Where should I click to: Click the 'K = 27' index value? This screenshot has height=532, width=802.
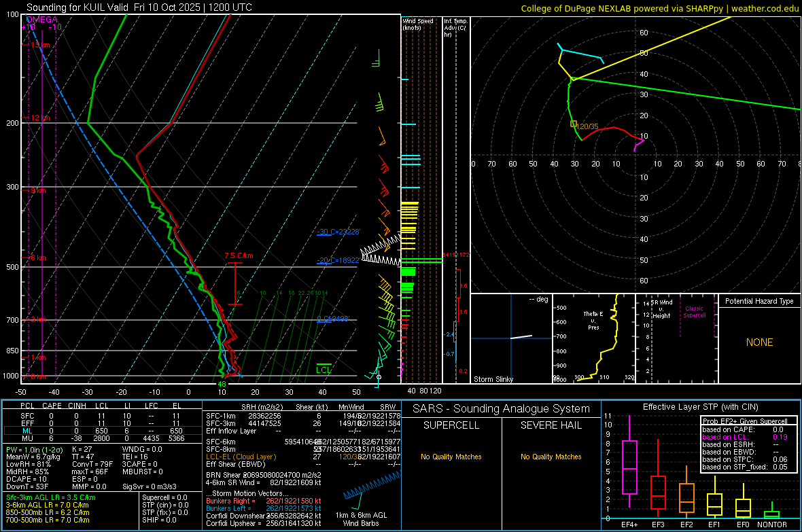click(x=82, y=450)
